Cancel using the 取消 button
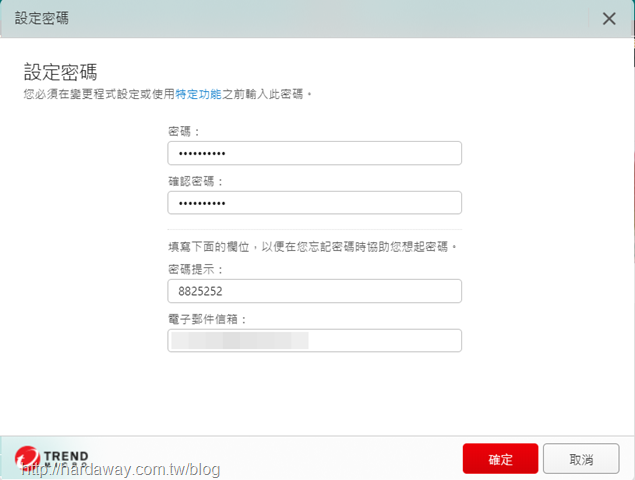The height and width of the screenshot is (480, 635). [x=581, y=459]
